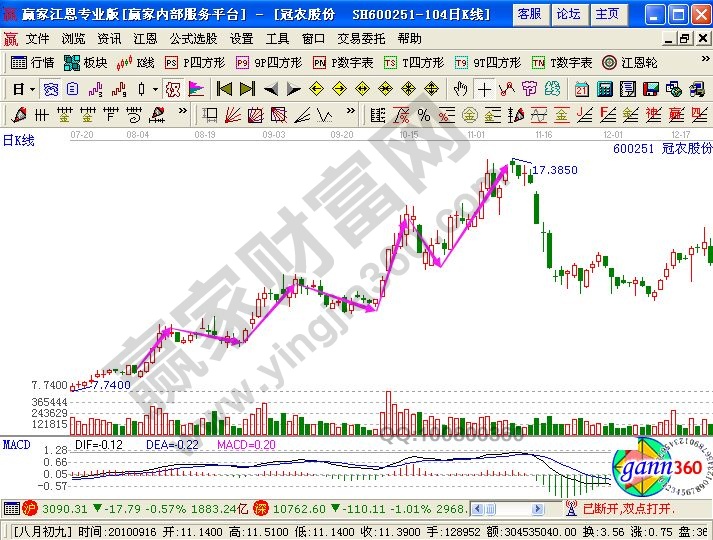Image resolution: width=713 pixels, height=540 pixels.
Task: Open the 板块 sector view
Action: click(85, 63)
